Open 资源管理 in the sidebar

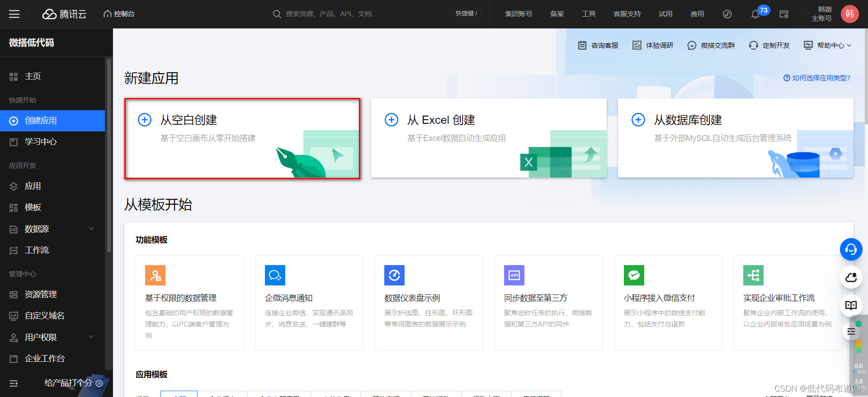click(x=52, y=294)
